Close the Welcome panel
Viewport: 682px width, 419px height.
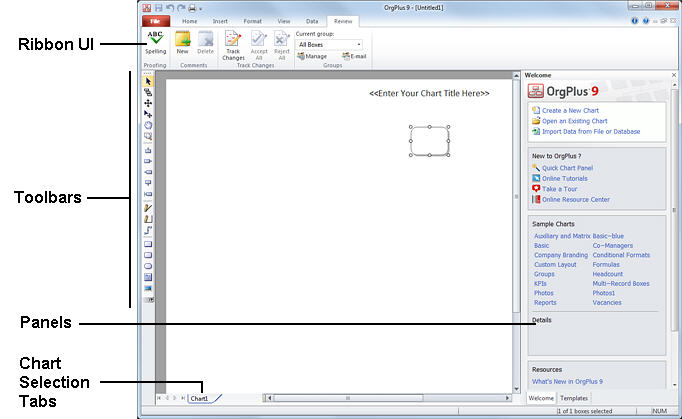(x=674, y=75)
